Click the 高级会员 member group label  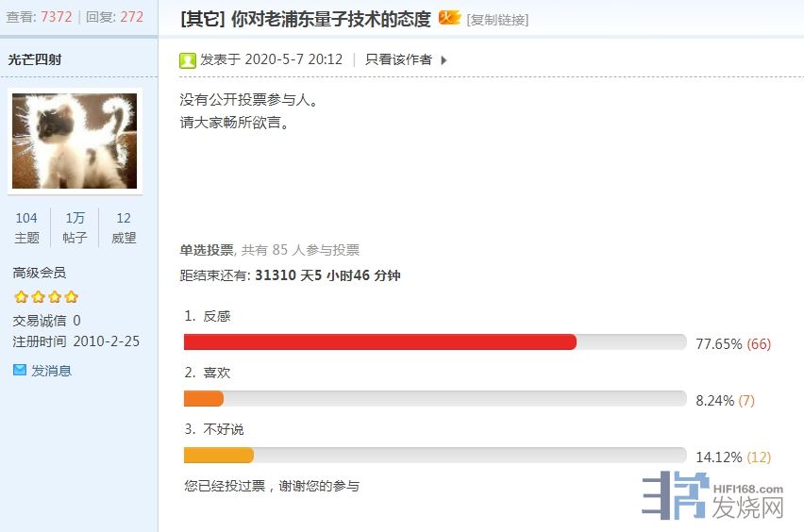point(39,273)
